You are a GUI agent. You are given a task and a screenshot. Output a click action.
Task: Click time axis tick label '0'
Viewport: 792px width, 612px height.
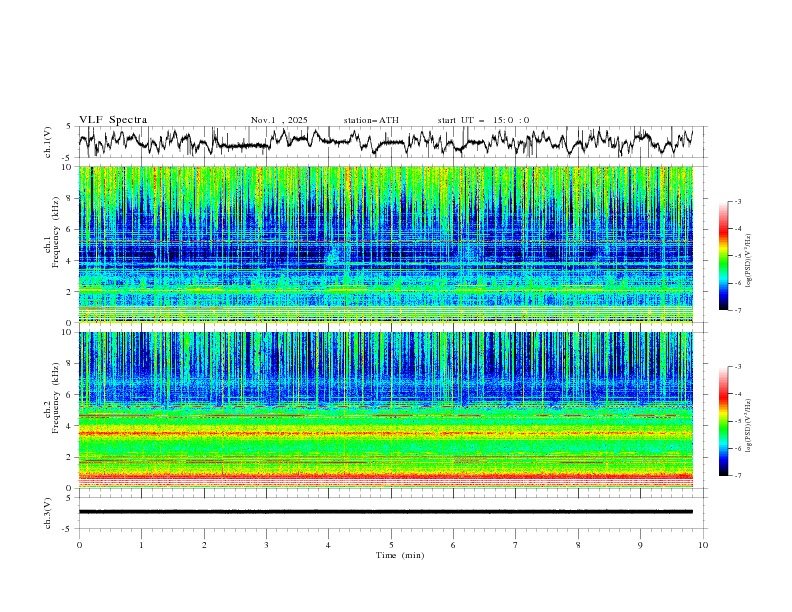tap(79, 545)
